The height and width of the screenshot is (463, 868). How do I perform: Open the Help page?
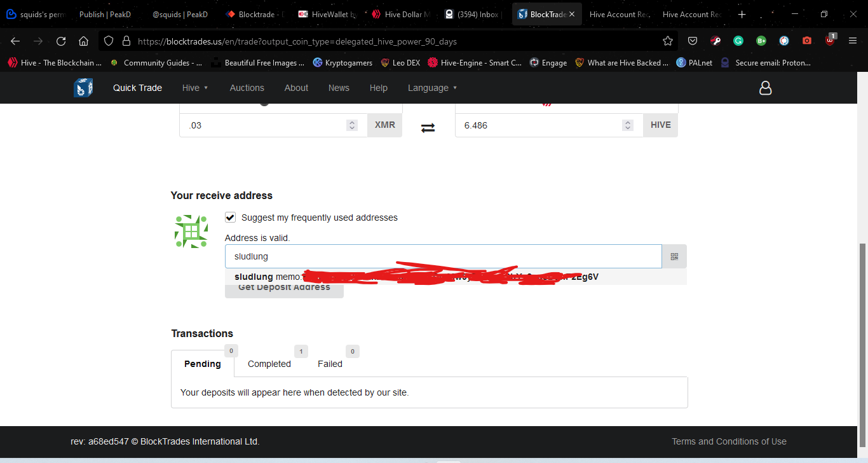click(379, 88)
